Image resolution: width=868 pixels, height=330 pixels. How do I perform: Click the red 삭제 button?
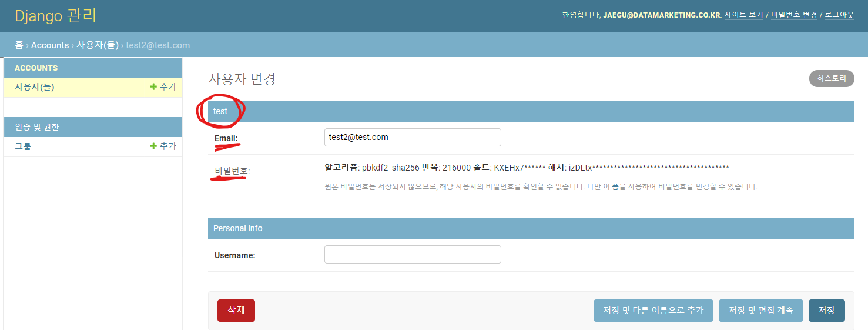pos(236,310)
